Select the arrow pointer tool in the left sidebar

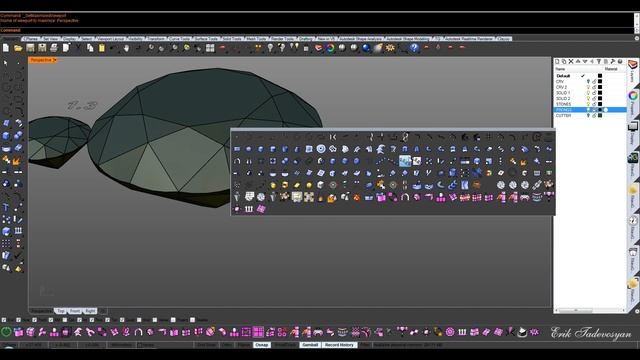(x=6, y=63)
